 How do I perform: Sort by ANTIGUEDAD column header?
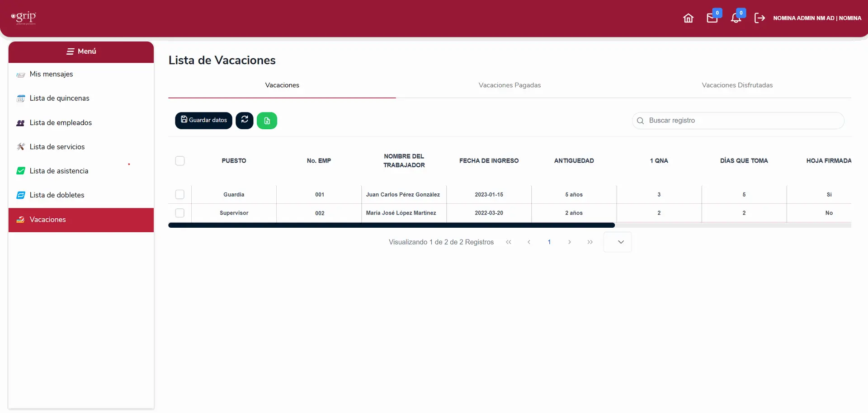click(574, 161)
